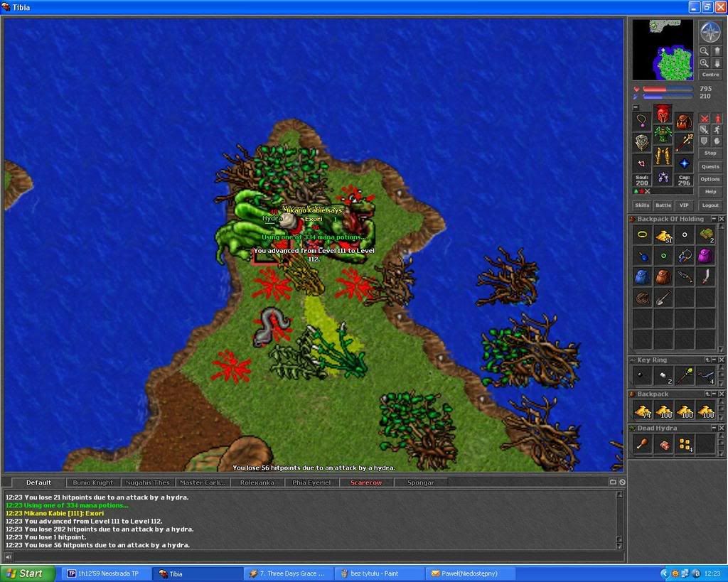Select the blue amulet in Backpack Of Holding
The image size is (728, 582).
tap(642, 257)
